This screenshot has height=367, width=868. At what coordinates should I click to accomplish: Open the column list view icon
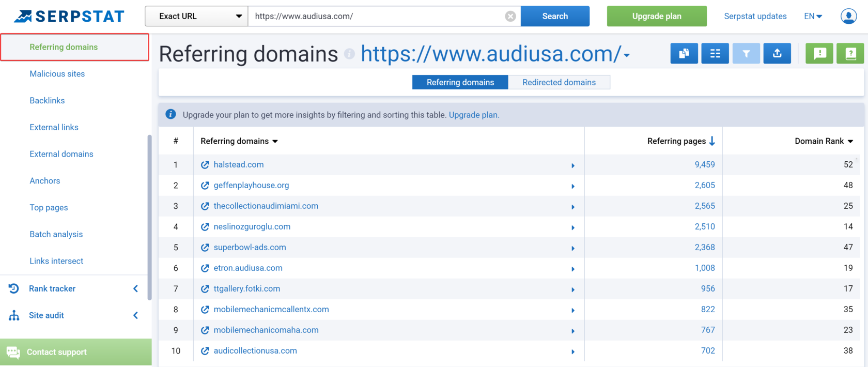pos(715,53)
